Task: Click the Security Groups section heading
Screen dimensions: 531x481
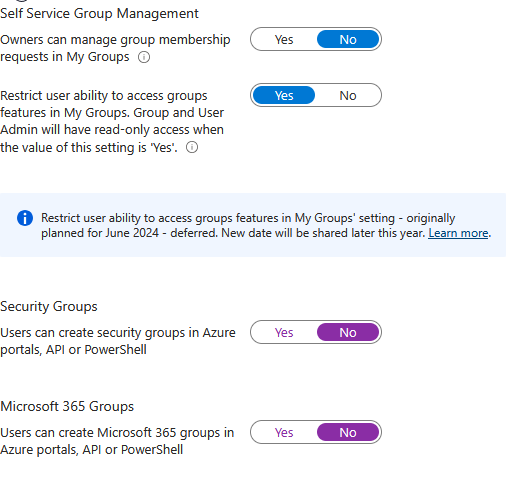Action: point(49,307)
